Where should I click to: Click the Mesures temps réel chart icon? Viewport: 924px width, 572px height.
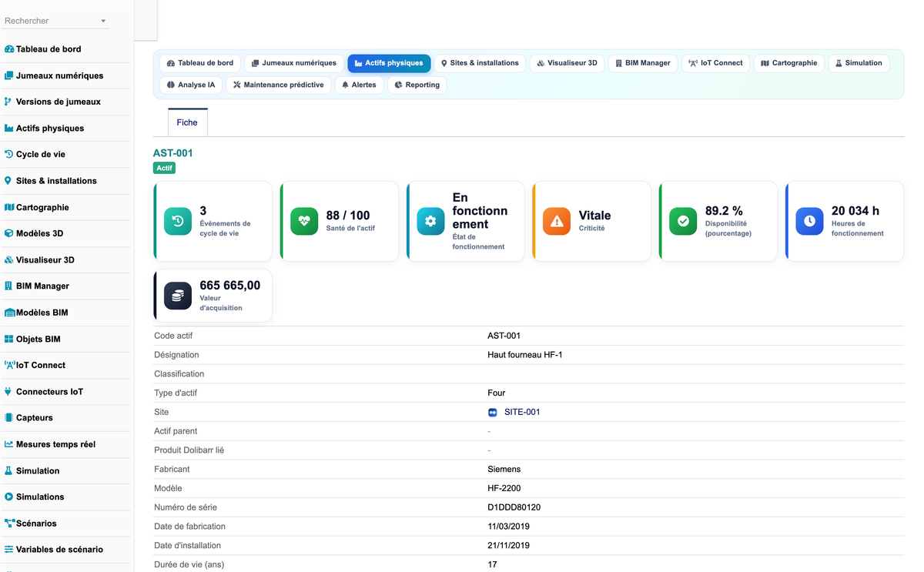click(x=9, y=444)
